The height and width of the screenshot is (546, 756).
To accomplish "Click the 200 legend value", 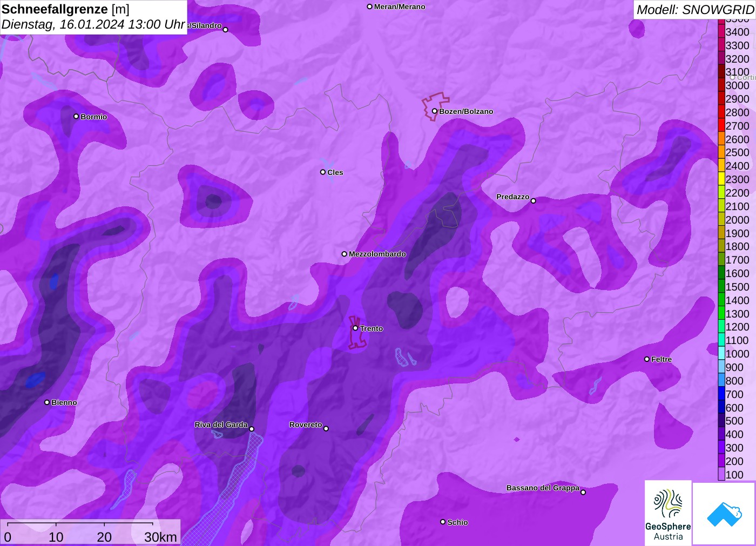I will tap(734, 461).
